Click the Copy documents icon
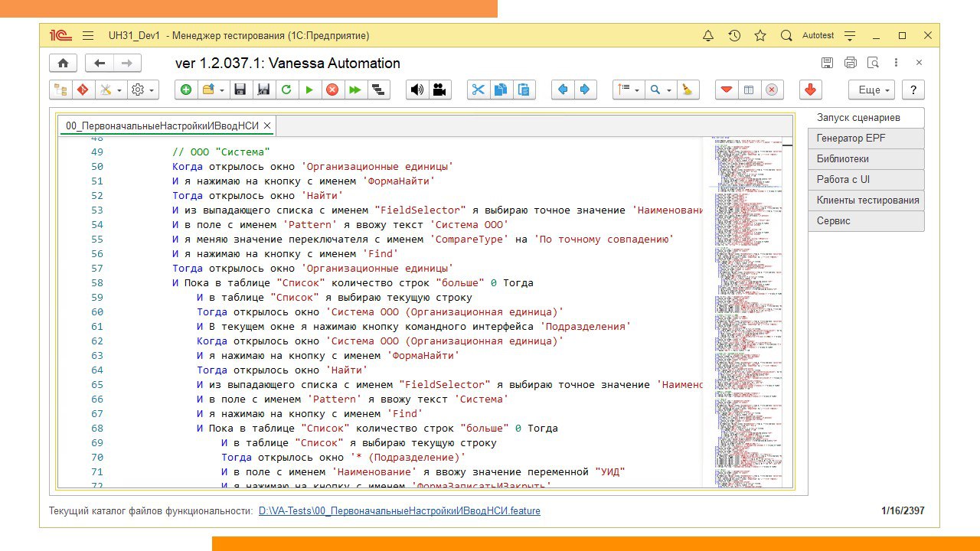The image size is (980, 551). pyautogui.click(x=501, y=90)
